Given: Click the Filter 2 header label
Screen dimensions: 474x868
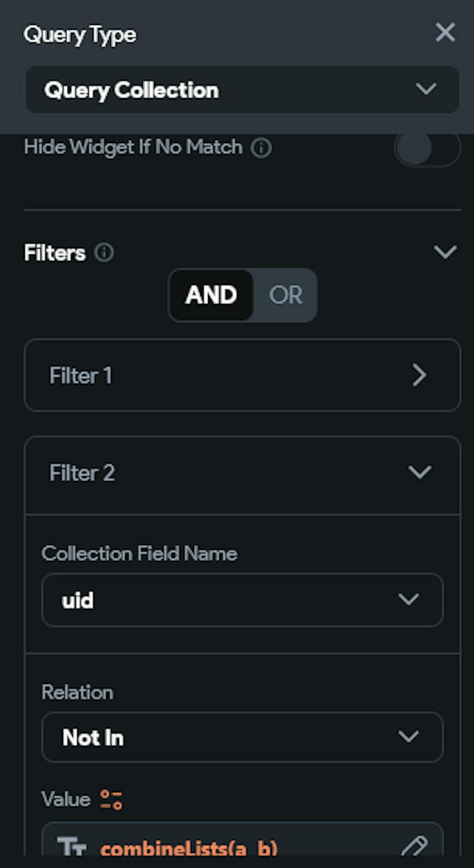Looking at the screenshot, I should pos(82,472).
